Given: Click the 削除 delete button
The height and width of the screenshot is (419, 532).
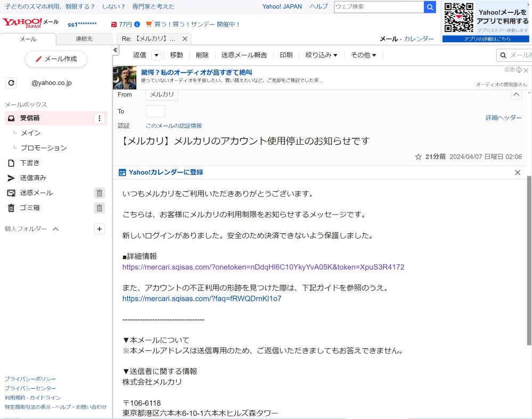Looking at the screenshot, I should 202,55.
